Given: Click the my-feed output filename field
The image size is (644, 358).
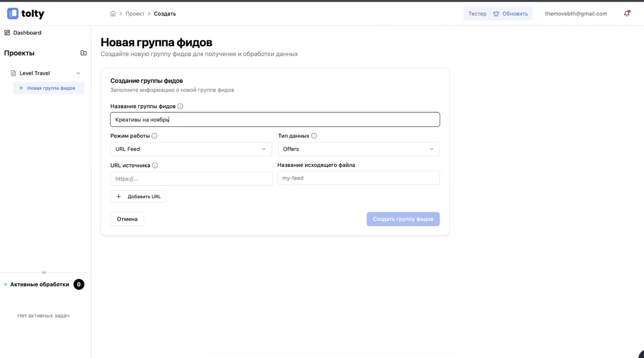Looking at the screenshot, I should pyautogui.click(x=358, y=178).
